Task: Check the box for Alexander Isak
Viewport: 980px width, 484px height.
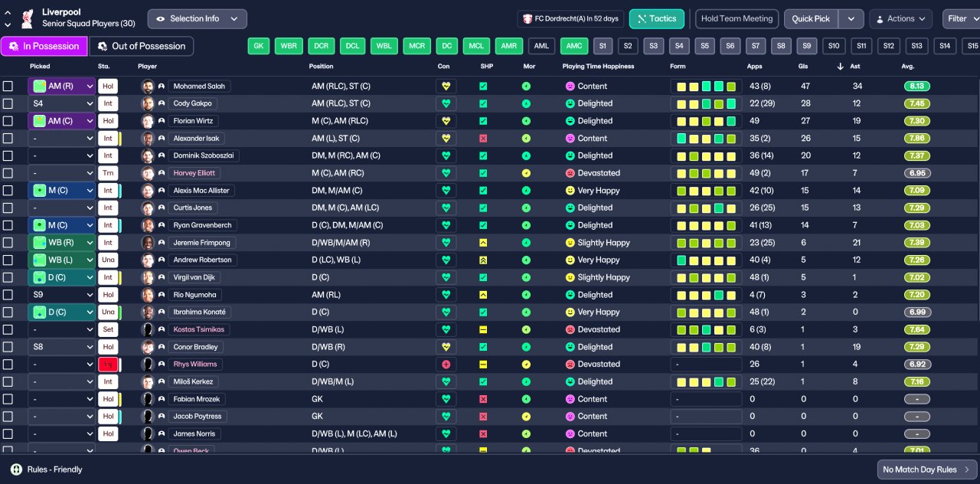Action: click(8, 139)
